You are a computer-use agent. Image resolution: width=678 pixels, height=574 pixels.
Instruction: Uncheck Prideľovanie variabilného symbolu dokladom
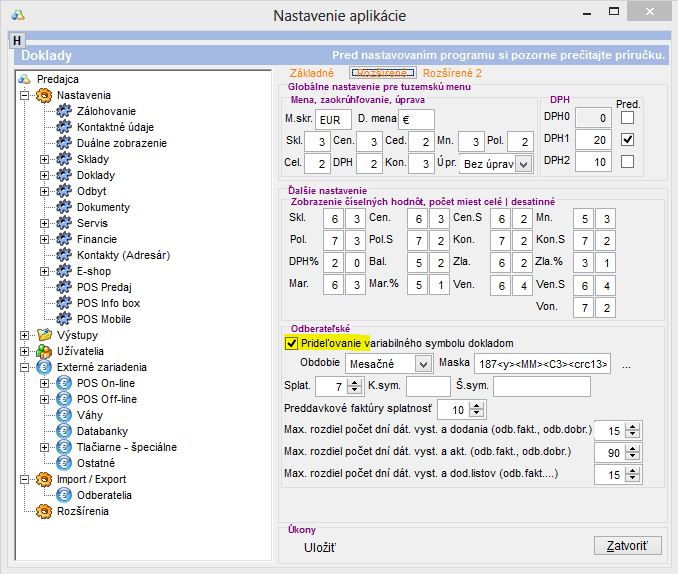[x=291, y=343]
